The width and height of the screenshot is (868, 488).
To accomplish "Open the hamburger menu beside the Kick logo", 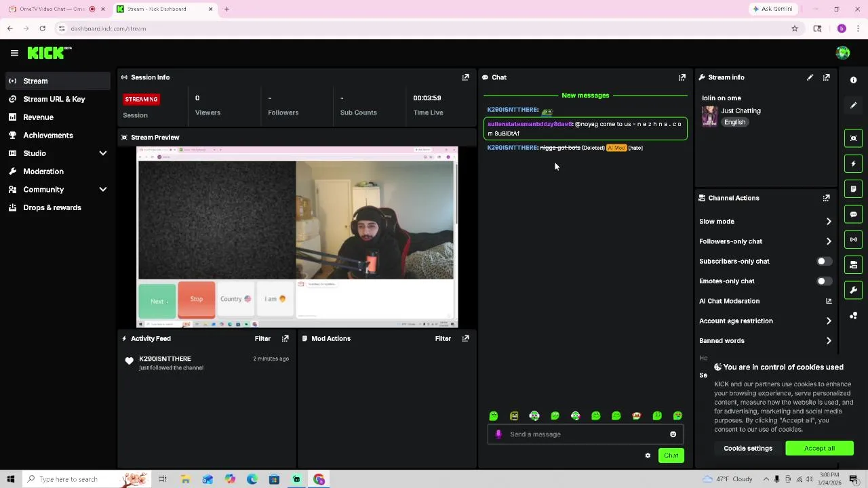I will pyautogui.click(x=14, y=53).
